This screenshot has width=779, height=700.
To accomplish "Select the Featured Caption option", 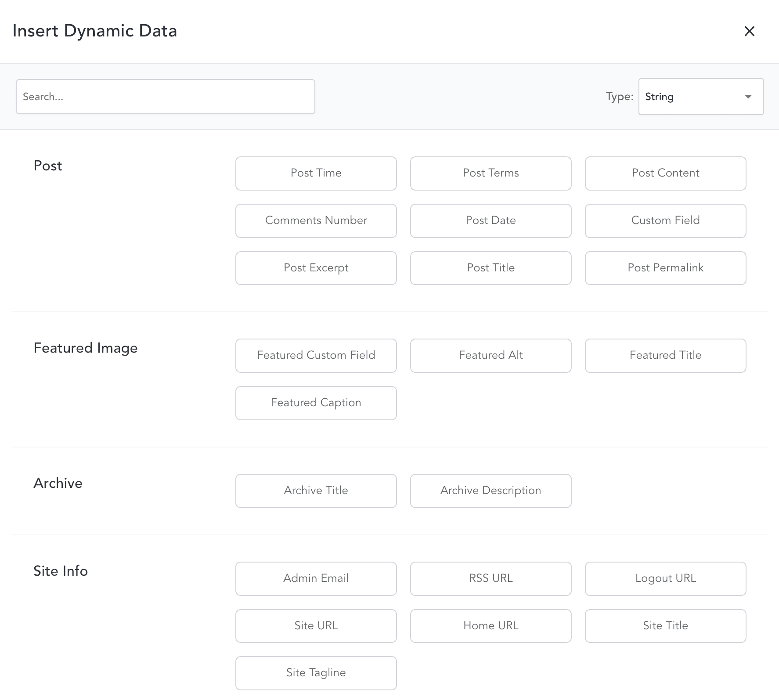I will tap(316, 403).
